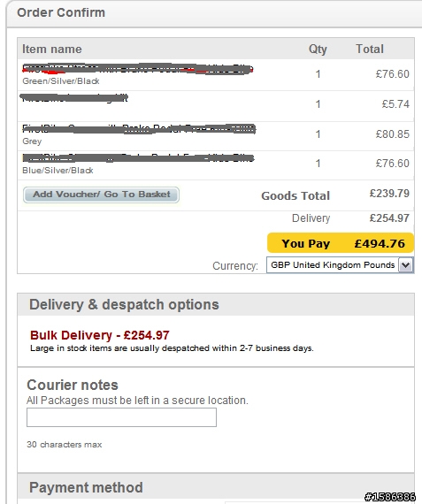Click the Total column header
422x504 pixels.
(370, 50)
